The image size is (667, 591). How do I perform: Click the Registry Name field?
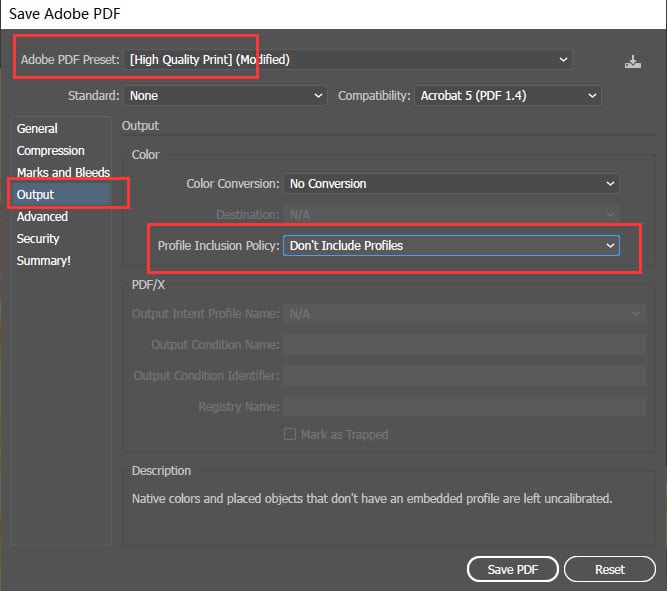pos(465,407)
